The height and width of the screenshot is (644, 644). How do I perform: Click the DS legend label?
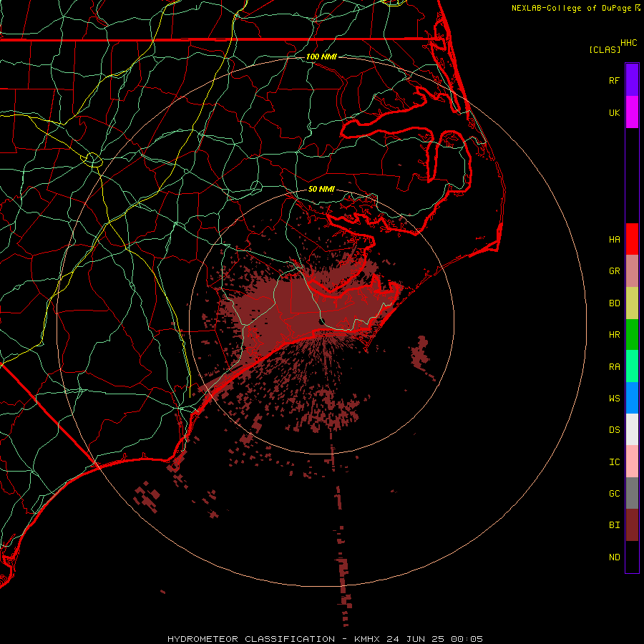point(614,429)
